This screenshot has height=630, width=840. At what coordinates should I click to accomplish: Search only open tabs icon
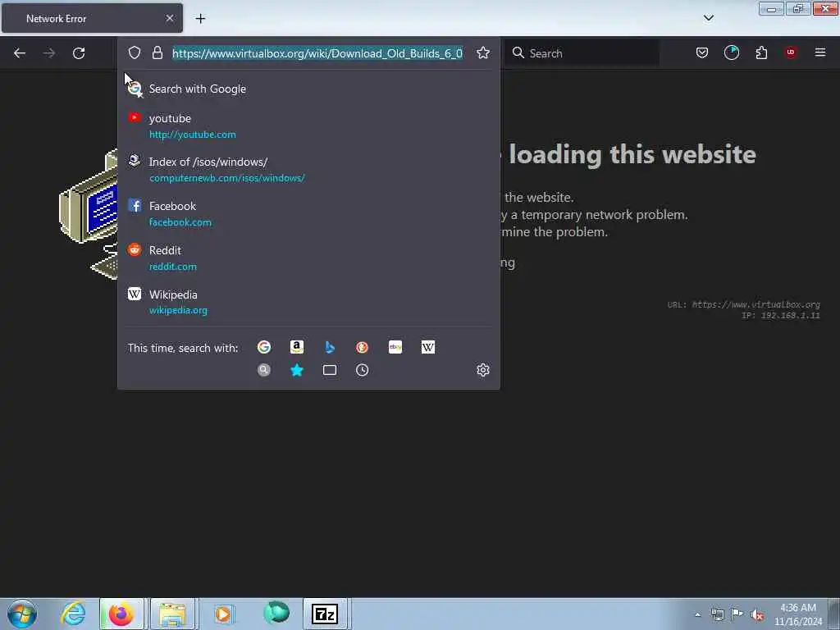tap(330, 370)
